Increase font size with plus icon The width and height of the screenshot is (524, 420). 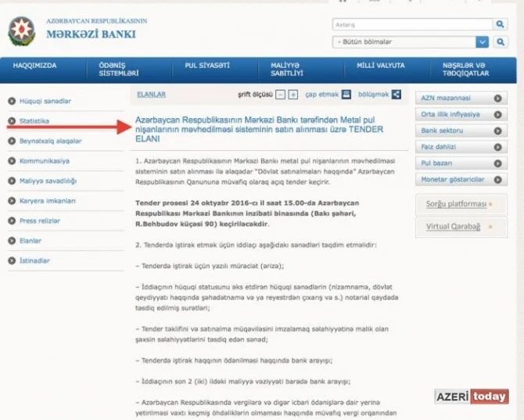click(x=293, y=95)
